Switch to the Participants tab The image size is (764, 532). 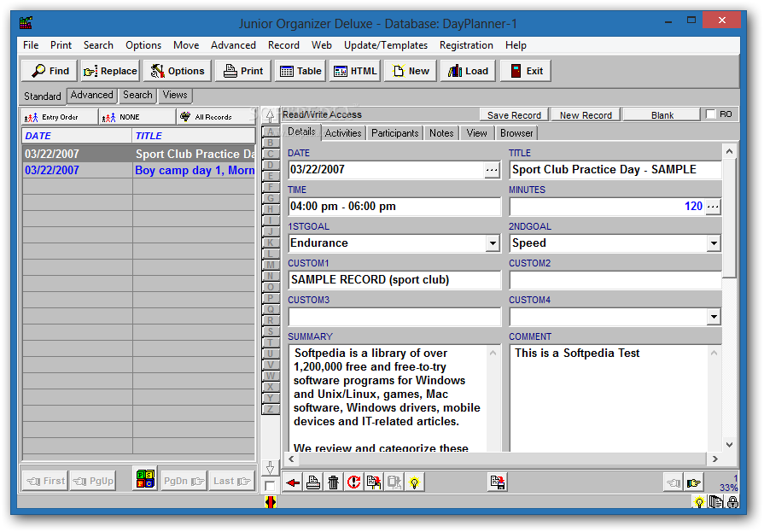point(394,133)
